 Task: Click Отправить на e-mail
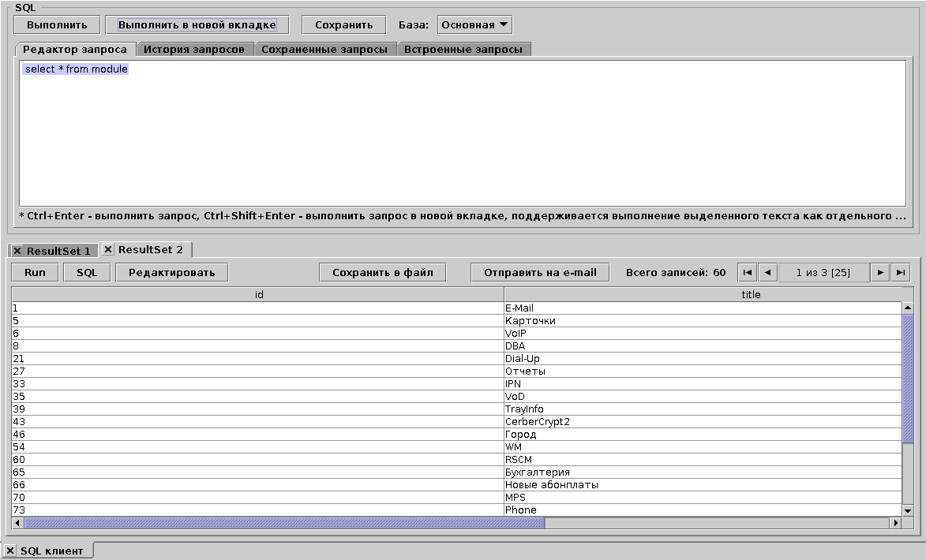point(539,271)
